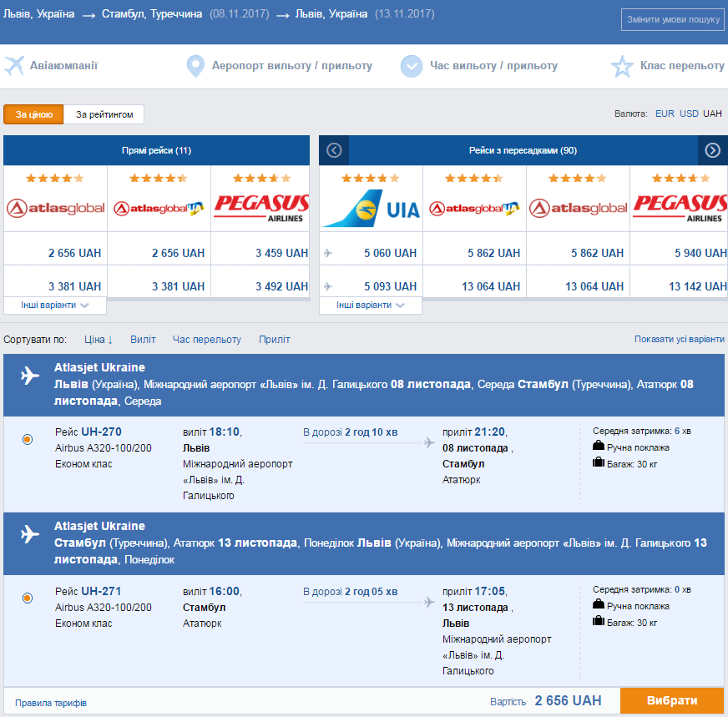Sort results by За рейтингом
Screen dimensions: 728x717
(104, 114)
